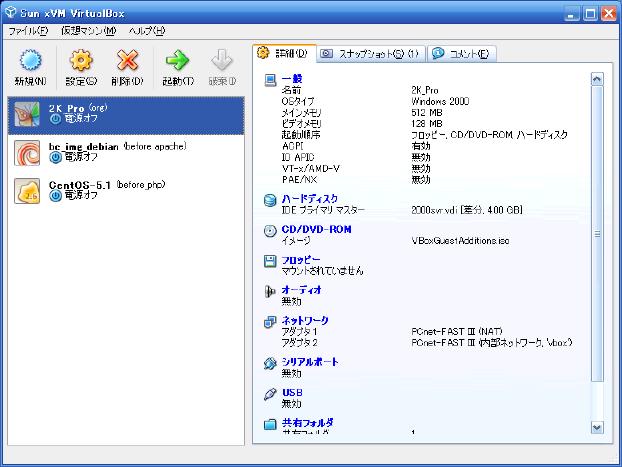This screenshot has width=622, height=467.
Task: Open the Serial Port (シリアルポート) link
Action: (x=310, y=362)
